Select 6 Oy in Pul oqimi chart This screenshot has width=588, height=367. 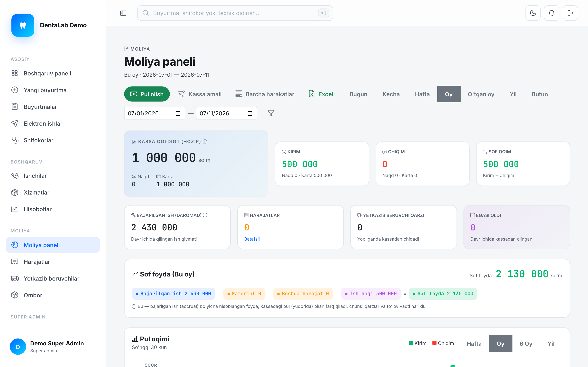pyautogui.click(x=526, y=344)
